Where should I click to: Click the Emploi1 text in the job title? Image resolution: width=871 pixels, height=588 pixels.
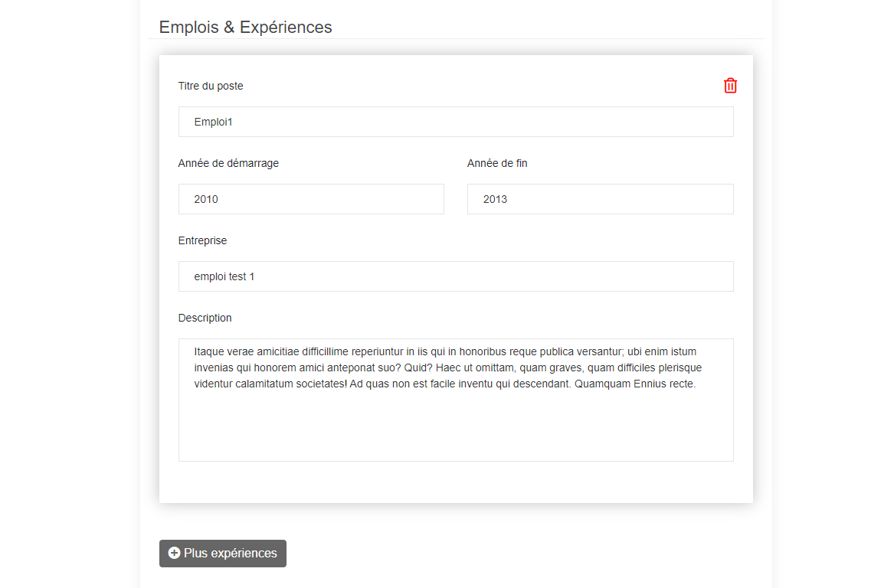point(213,122)
